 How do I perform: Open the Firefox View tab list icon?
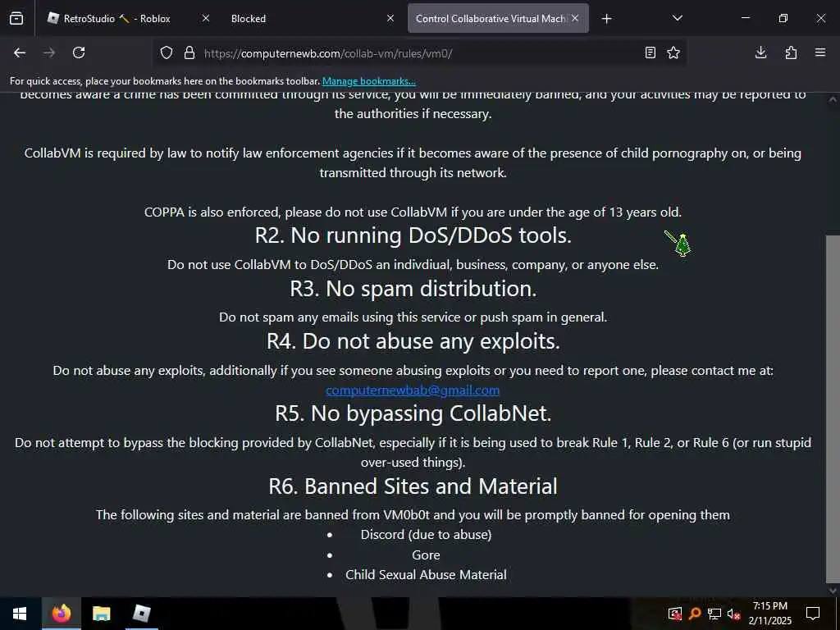[x=16, y=18]
